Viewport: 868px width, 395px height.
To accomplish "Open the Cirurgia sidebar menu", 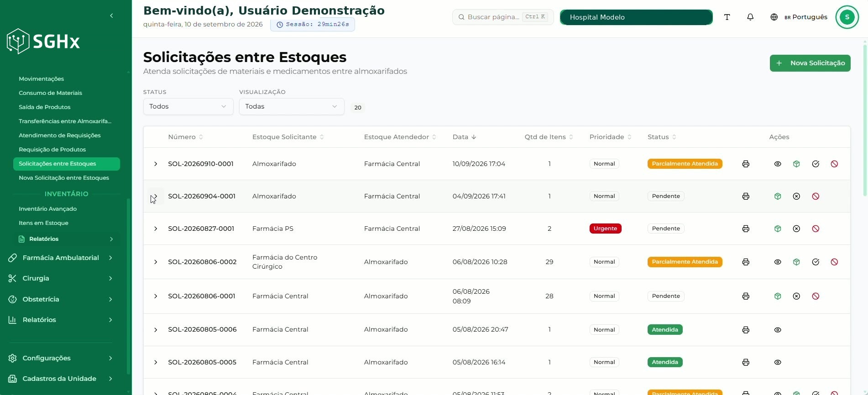I will [x=61, y=278].
